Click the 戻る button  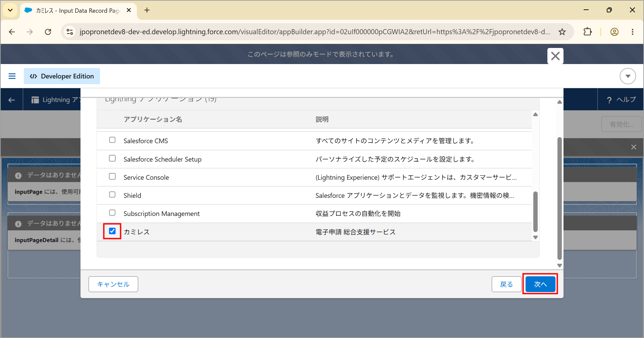pos(506,284)
